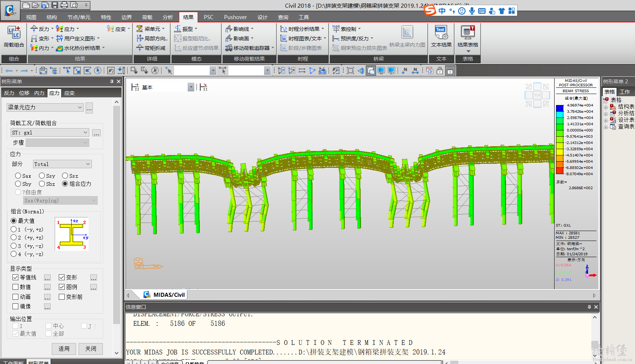Open the 索控制 cable control icon

coord(336,29)
